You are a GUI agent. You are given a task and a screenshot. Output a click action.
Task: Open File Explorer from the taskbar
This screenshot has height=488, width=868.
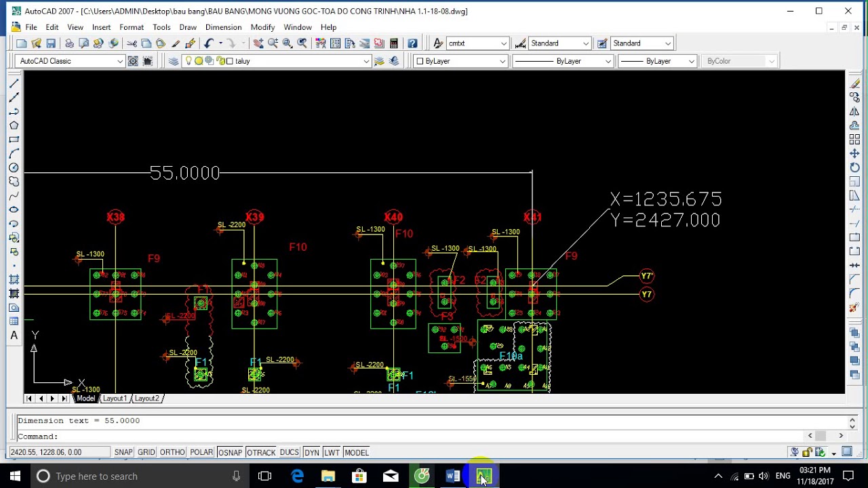tap(328, 476)
